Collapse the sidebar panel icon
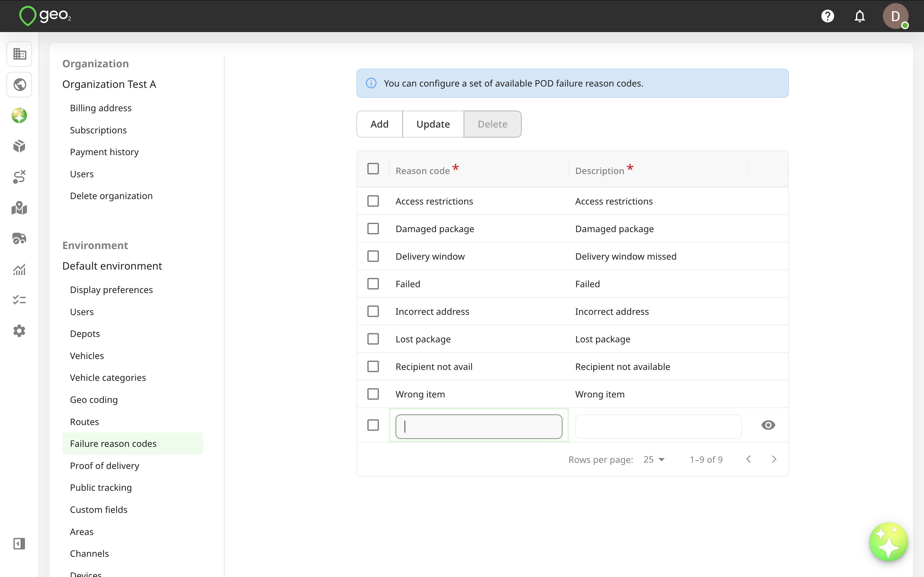The width and height of the screenshot is (924, 577). click(20, 543)
